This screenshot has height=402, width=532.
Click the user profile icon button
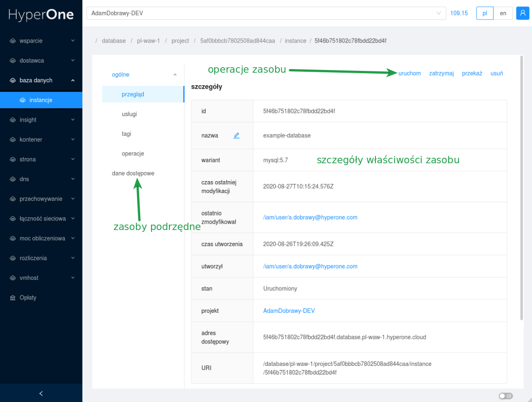[522, 13]
